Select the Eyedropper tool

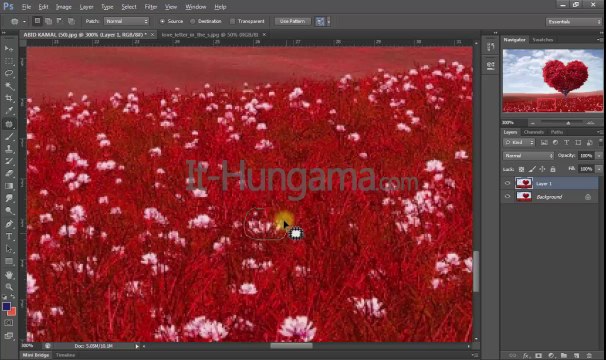[9, 110]
